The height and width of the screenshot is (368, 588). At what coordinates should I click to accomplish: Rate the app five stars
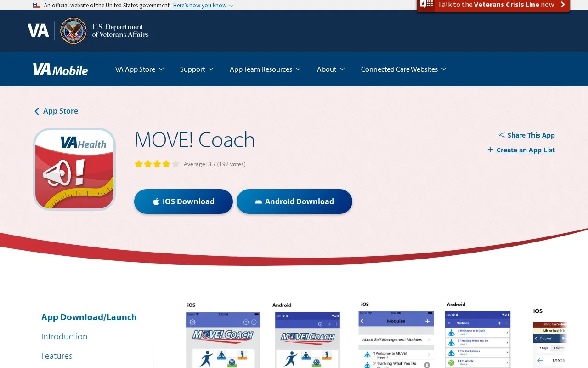coord(175,164)
